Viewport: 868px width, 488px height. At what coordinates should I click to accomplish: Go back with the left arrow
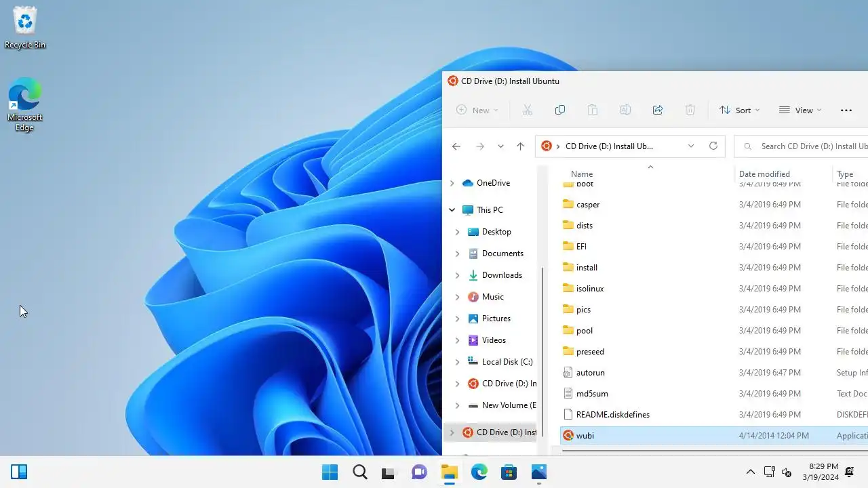[x=456, y=146]
